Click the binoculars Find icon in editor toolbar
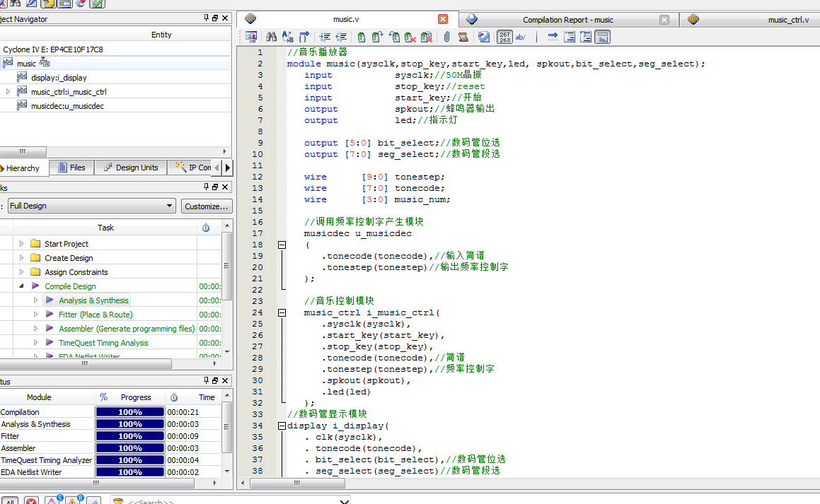The height and width of the screenshot is (504, 820). coord(271,37)
